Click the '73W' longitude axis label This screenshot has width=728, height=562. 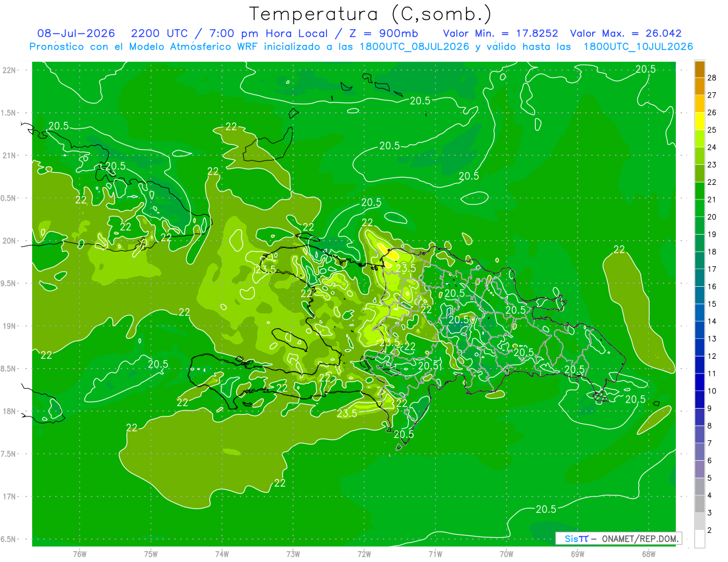(293, 555)
